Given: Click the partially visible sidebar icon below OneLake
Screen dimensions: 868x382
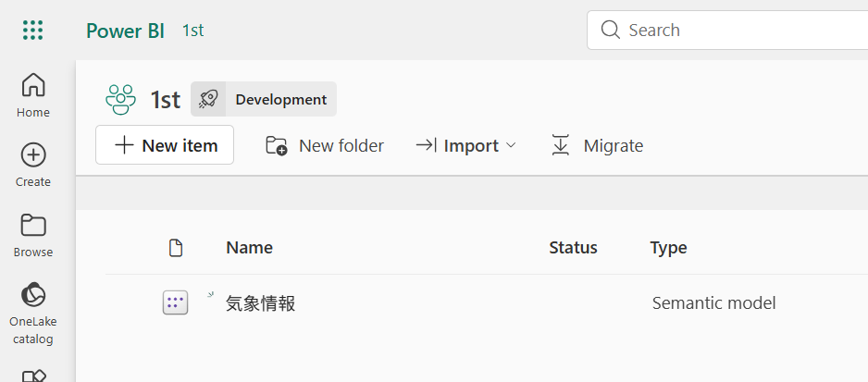Looking at the screenshot, I should (x=33, y=376).
